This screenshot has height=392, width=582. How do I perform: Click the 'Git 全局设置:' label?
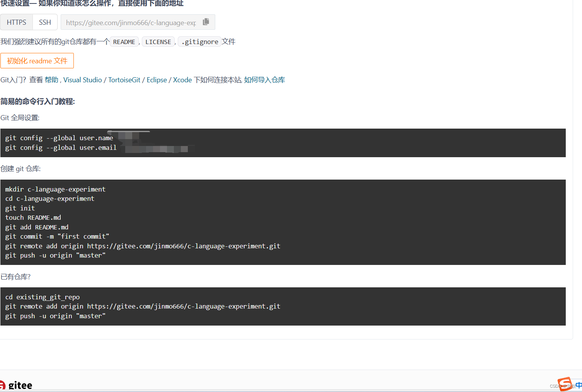[x=20, y=118]
